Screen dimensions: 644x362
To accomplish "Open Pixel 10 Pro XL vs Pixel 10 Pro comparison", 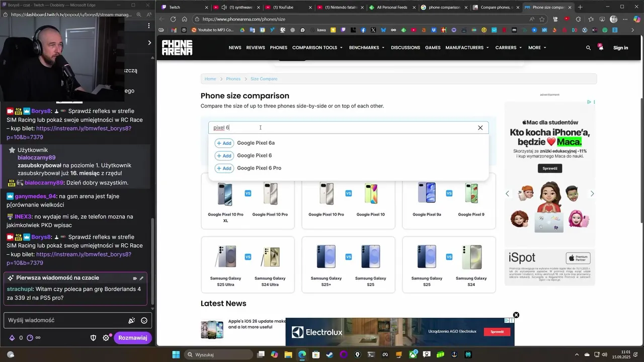I will [248, 201].
